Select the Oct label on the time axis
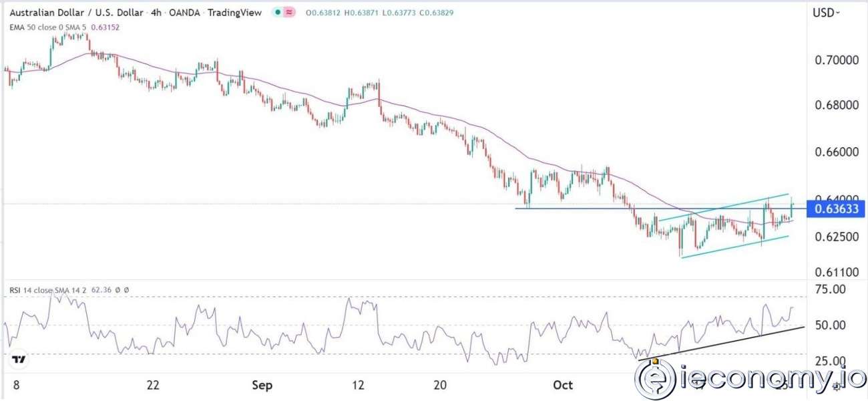 click(x=562, y=385)
